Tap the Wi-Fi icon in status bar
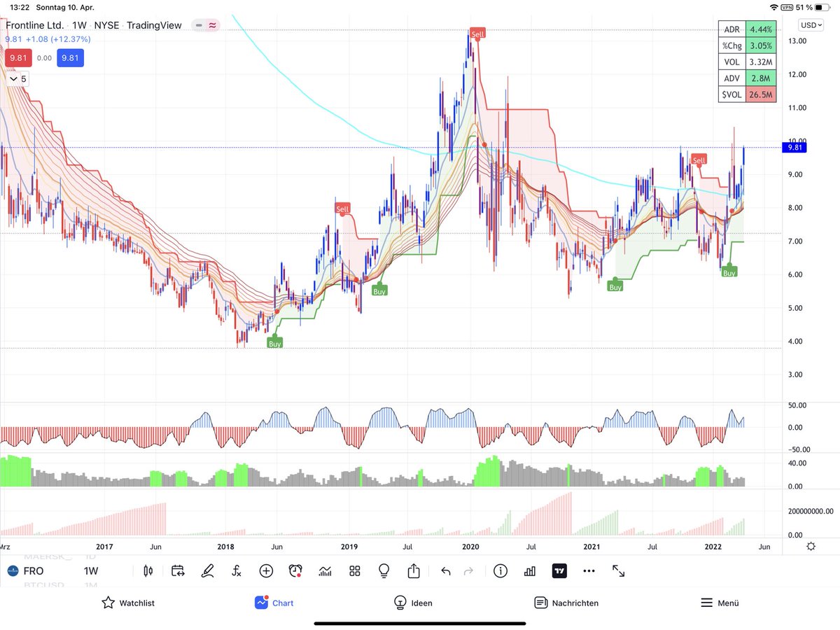840x630 pixels. (773, 7)
